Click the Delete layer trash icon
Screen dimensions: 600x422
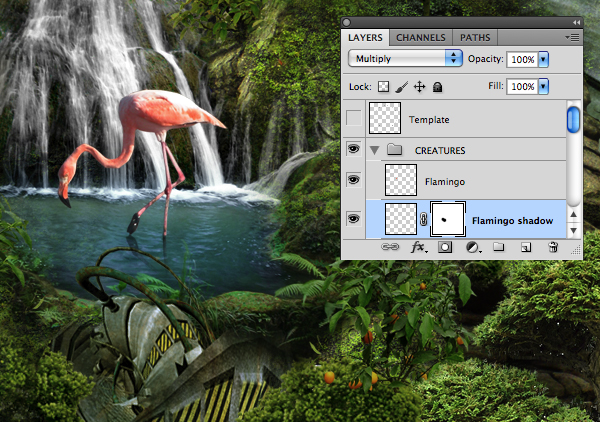click(553, 247)
